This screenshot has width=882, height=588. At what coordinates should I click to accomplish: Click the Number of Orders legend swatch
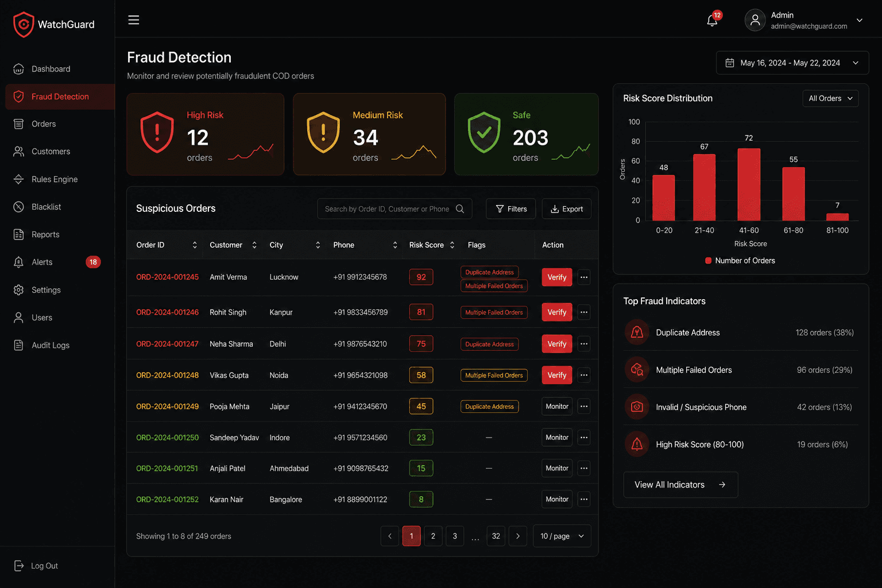pos(709,261)
